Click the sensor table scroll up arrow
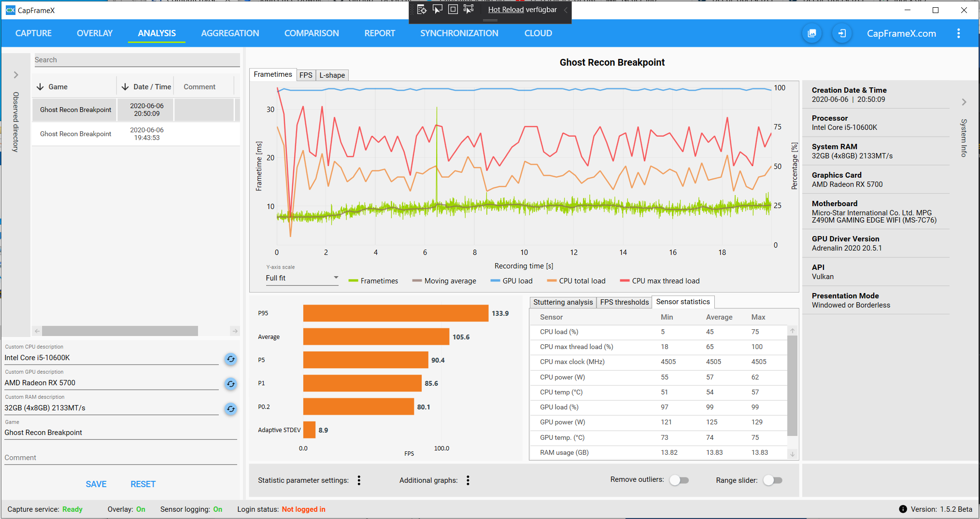The image size is (980, 519). click(x=793, y=331)
